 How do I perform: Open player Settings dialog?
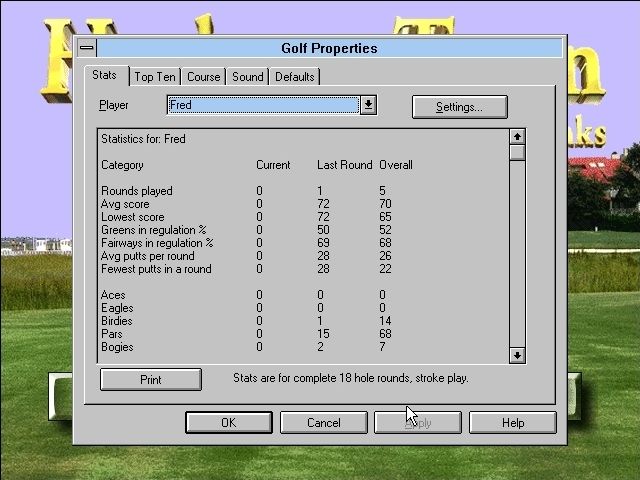[x=459, y=107]
